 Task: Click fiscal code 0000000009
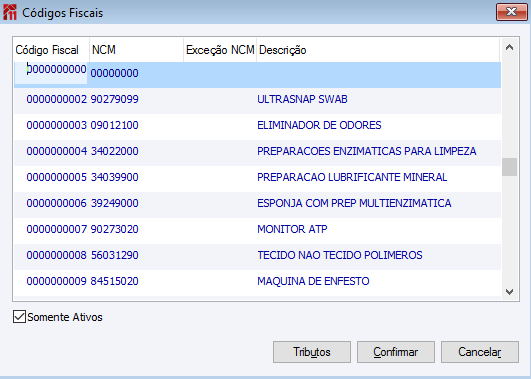coord(57,281)
